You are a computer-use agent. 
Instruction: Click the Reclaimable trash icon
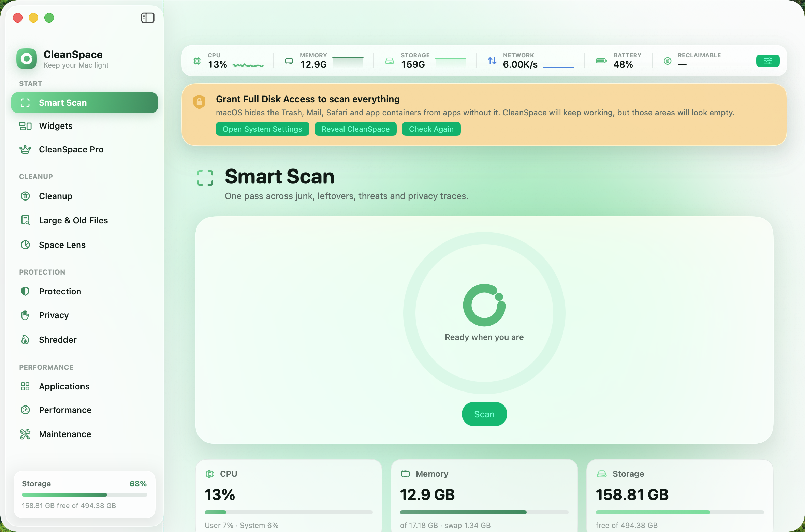point(668,61)
